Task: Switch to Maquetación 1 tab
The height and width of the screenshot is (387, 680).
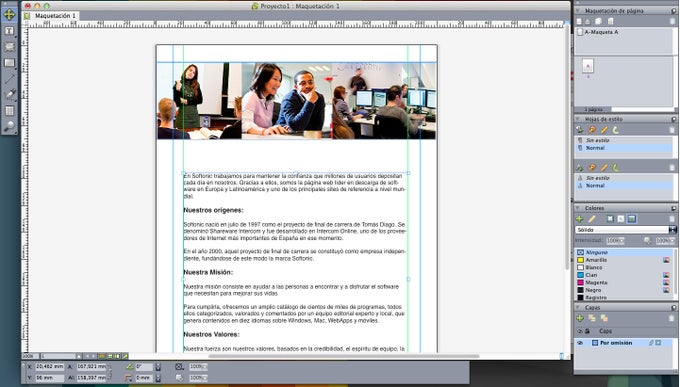Action: pyautogui.click(x=55, y=16)
